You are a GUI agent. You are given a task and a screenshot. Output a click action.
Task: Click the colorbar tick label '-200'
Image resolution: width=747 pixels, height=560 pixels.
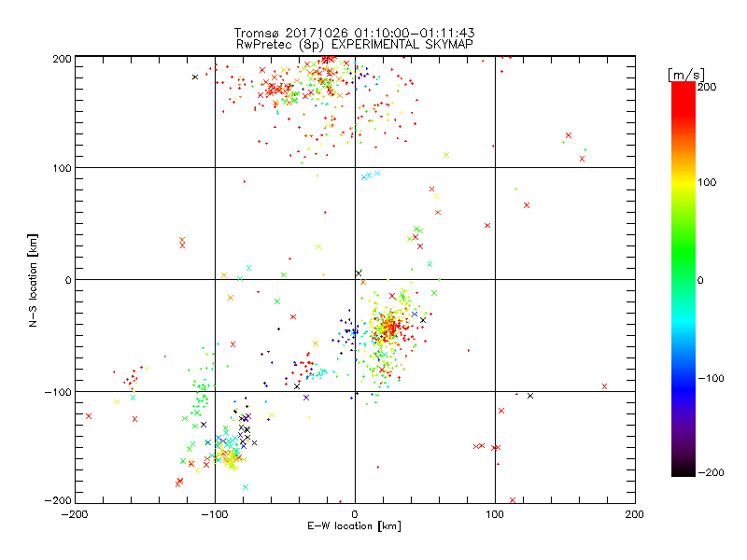click(711, 473)
